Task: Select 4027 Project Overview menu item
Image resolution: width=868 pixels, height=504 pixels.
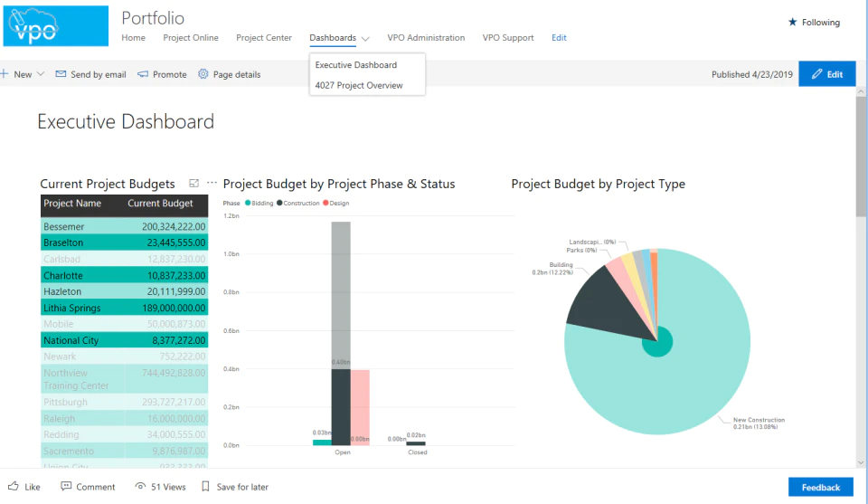Action: [359, 85]
